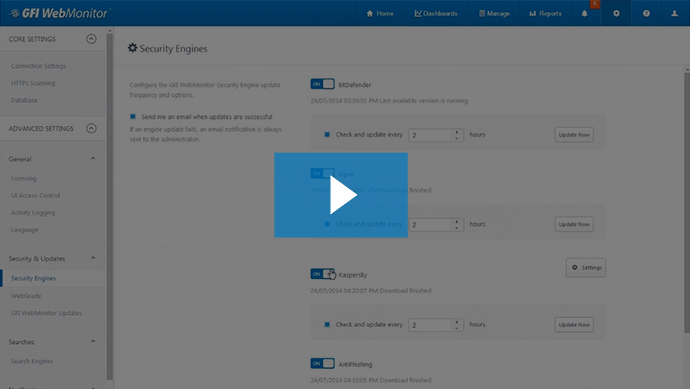Toggle email on successful updates checkbox

click(x=133, y=117)
